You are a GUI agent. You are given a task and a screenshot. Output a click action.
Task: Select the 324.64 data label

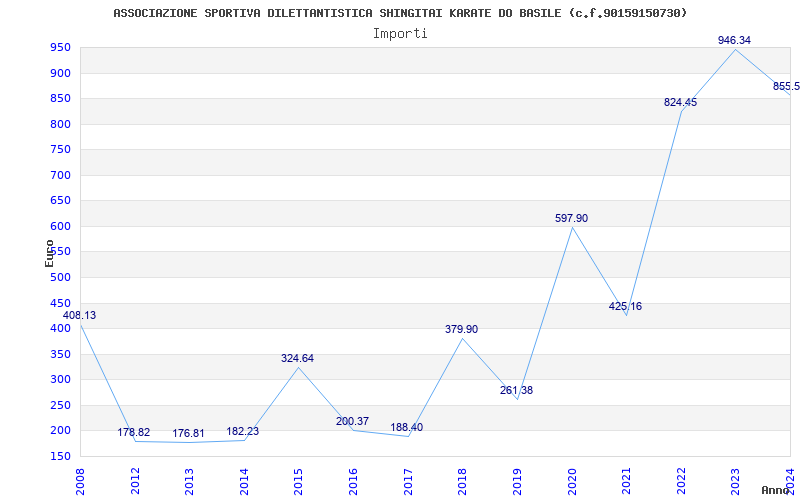click(297, 358)
